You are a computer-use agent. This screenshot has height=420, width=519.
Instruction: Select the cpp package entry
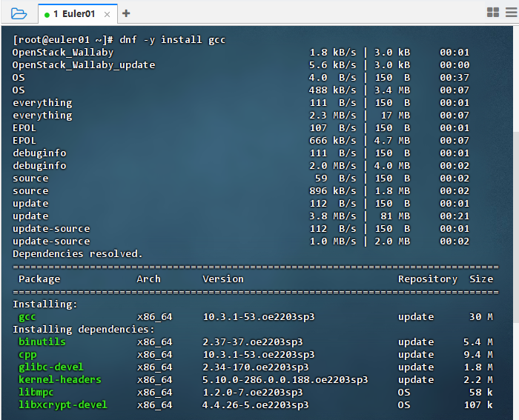(x=27, y=354)
